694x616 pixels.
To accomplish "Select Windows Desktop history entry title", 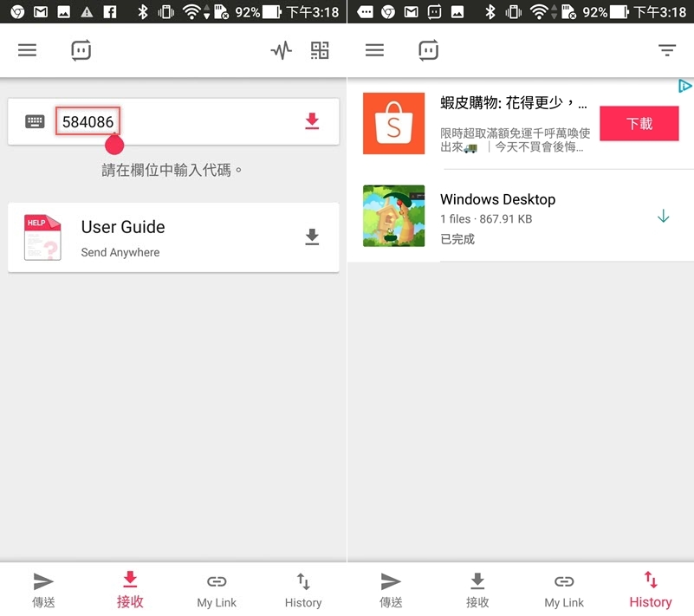I will [x=497, y=199].
